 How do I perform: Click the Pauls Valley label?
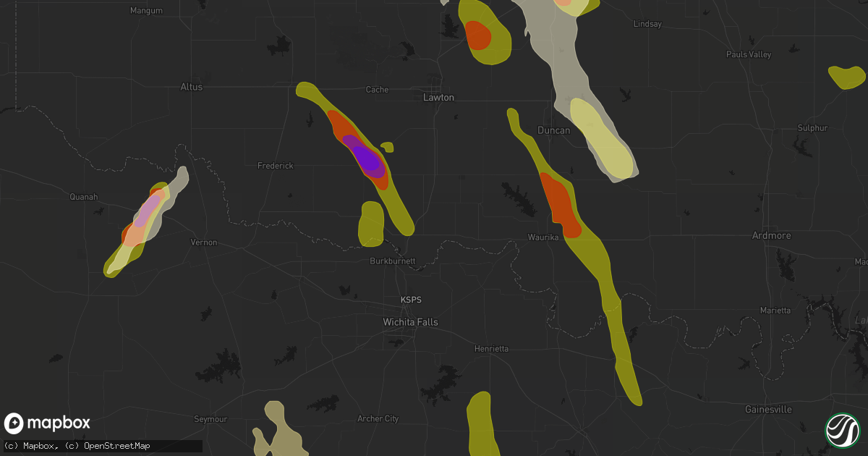tap(749, 55)
